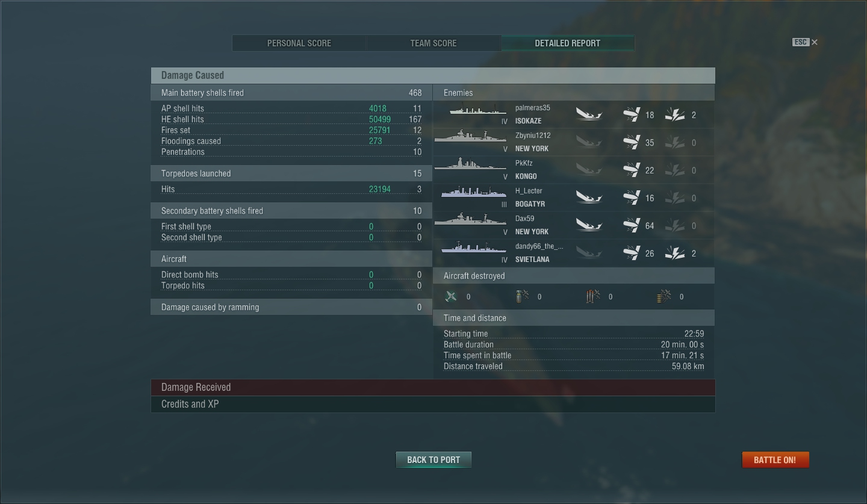Click the fighter aircraft destroyed icon
This screenshot has height=504, width=867.
pos(451,296)
